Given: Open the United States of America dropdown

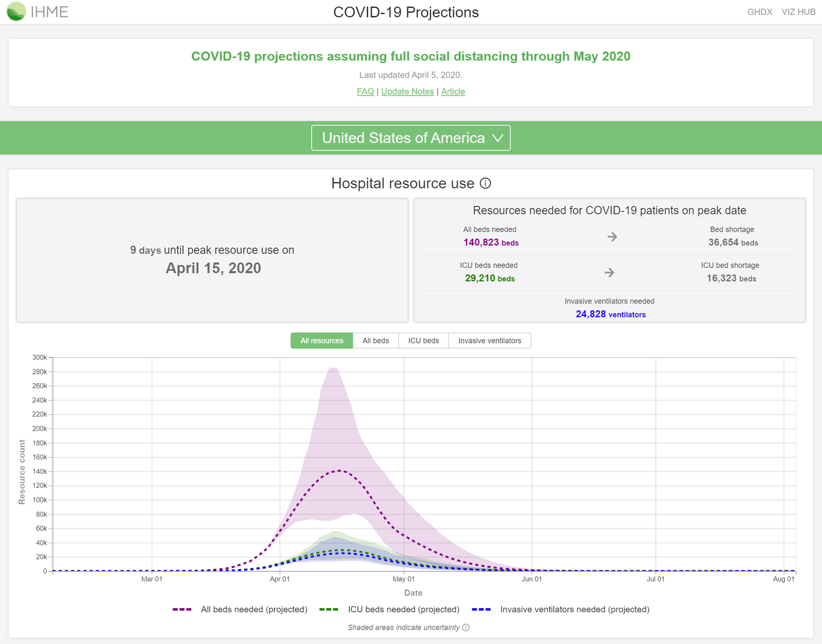Looking at the screenshot, I should pyautogui.click(x=410, y=138).
